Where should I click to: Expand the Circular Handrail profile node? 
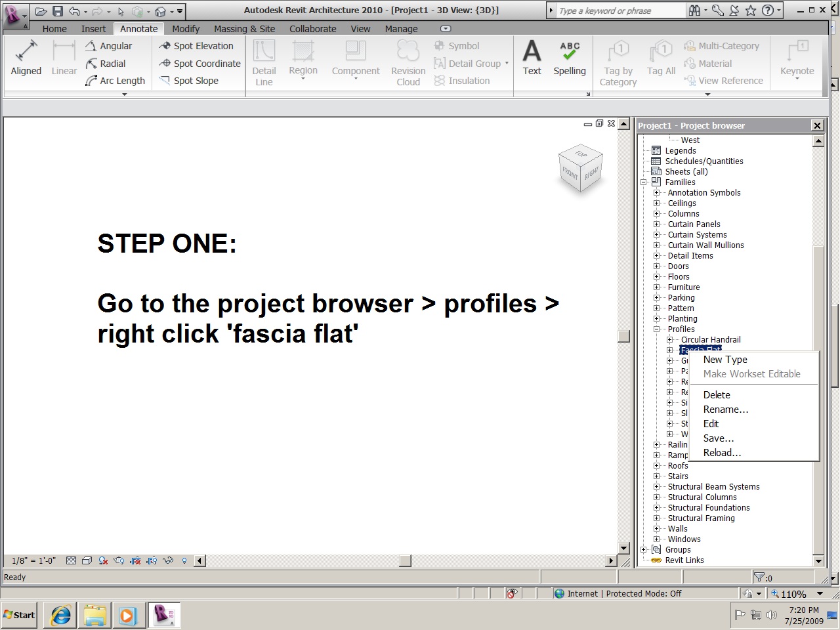pyautogui.click(x=669, y=340)
